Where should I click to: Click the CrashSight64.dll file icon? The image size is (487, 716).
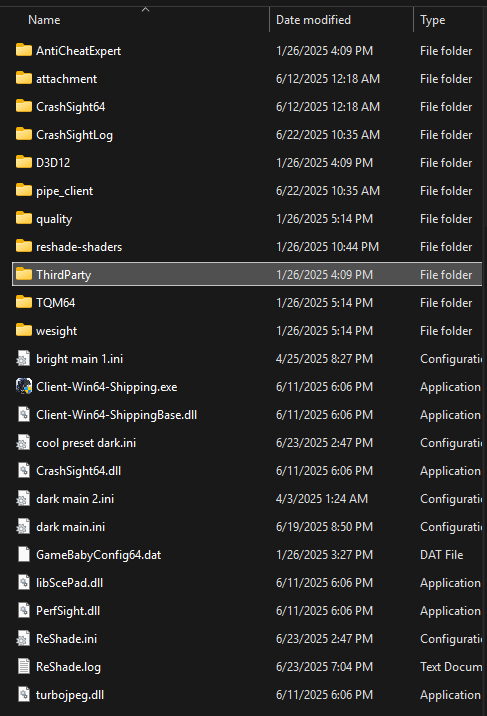(24, 470)
